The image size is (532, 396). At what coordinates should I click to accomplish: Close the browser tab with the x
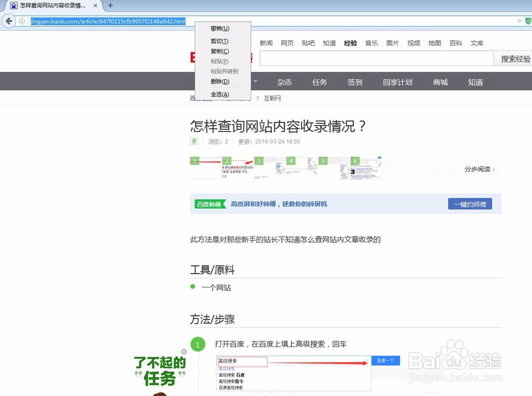[95, 5]
